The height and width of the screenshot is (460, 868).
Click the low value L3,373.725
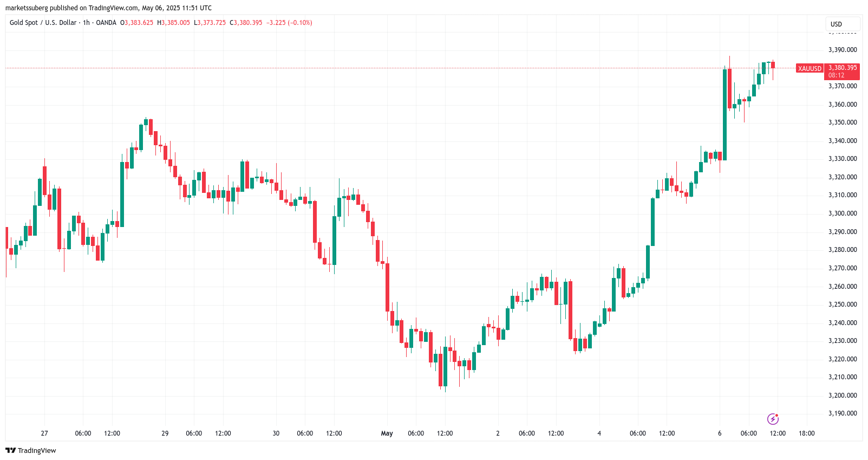point(210,23)
